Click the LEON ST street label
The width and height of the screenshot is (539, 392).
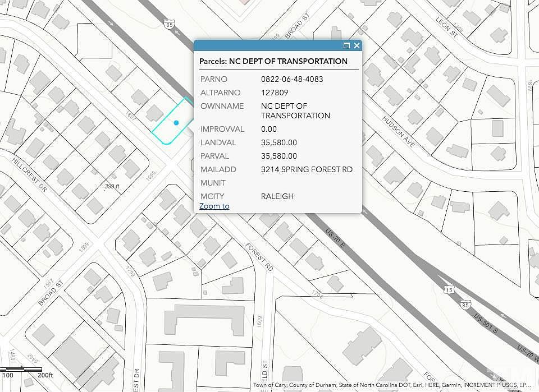point(447,27)
